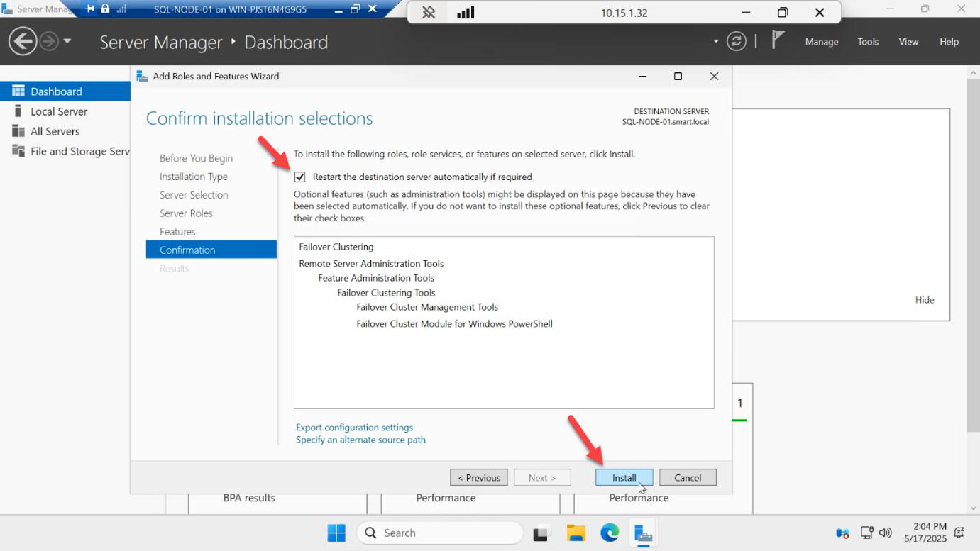
Task: Open the Windows Start menu
Action: [x=336, y=533]
